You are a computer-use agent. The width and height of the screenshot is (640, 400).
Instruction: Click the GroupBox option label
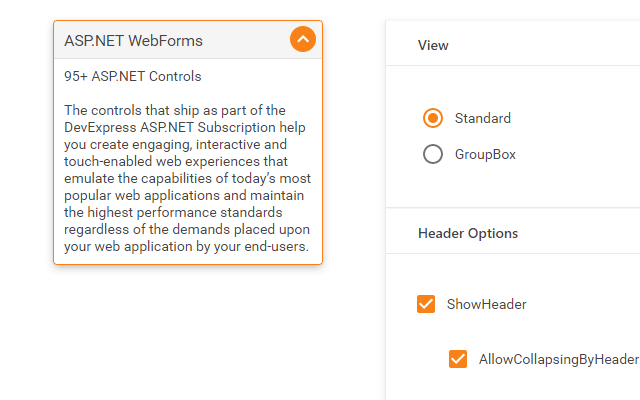click(485, 154)
